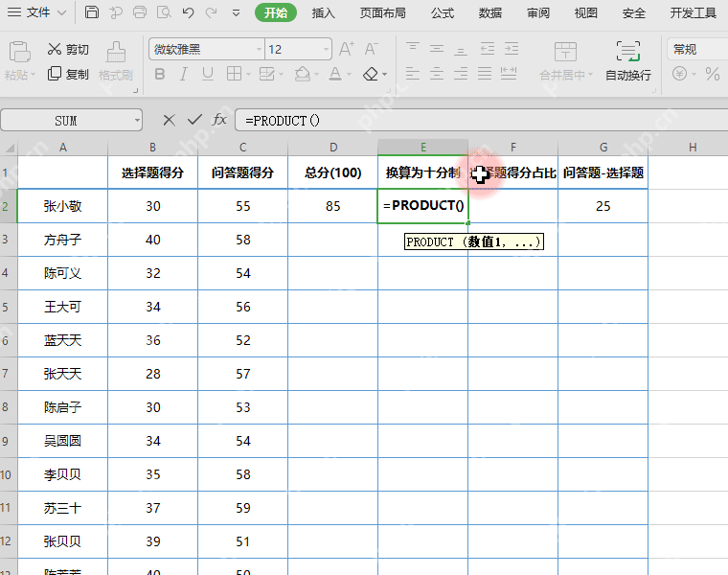This screenshot has width=728, height=575.
Task: Click the font color A icon
Action: [x=335, y=74]
